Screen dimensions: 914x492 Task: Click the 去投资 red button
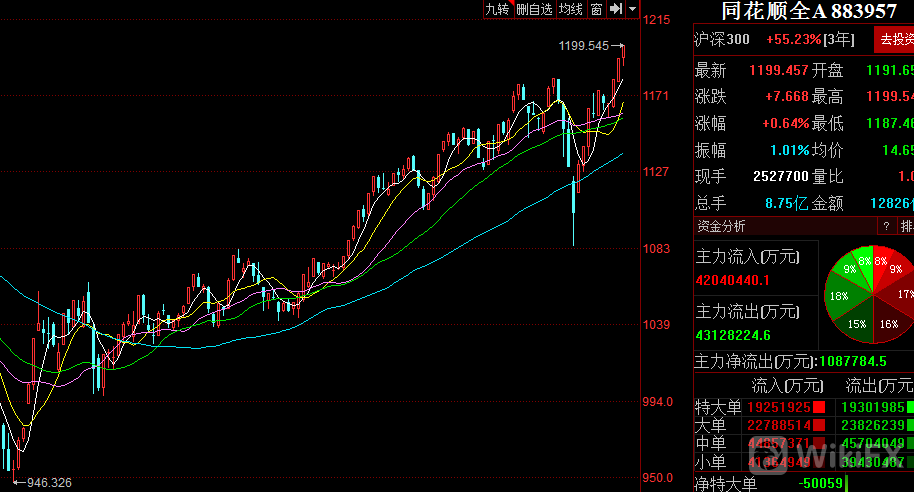[895, 40]
